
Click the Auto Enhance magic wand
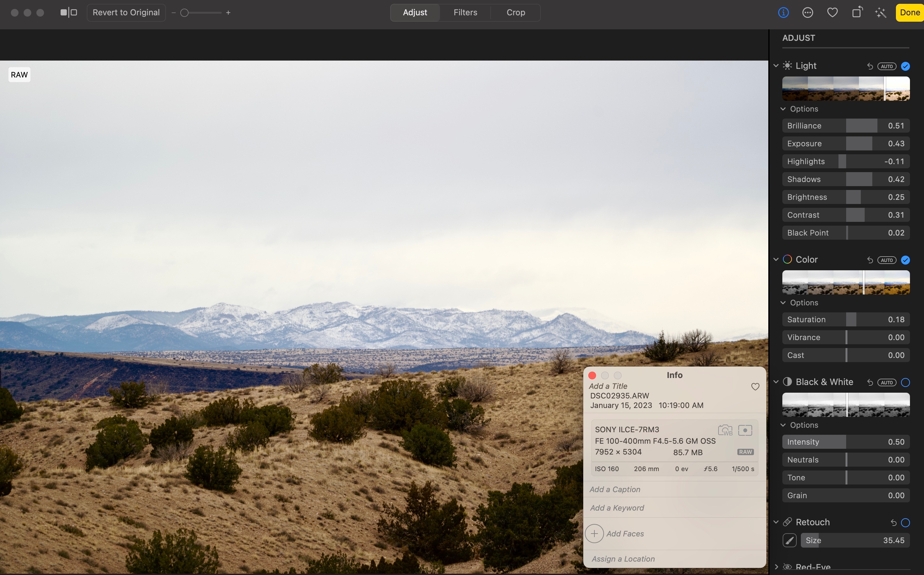tap(881, 13)
